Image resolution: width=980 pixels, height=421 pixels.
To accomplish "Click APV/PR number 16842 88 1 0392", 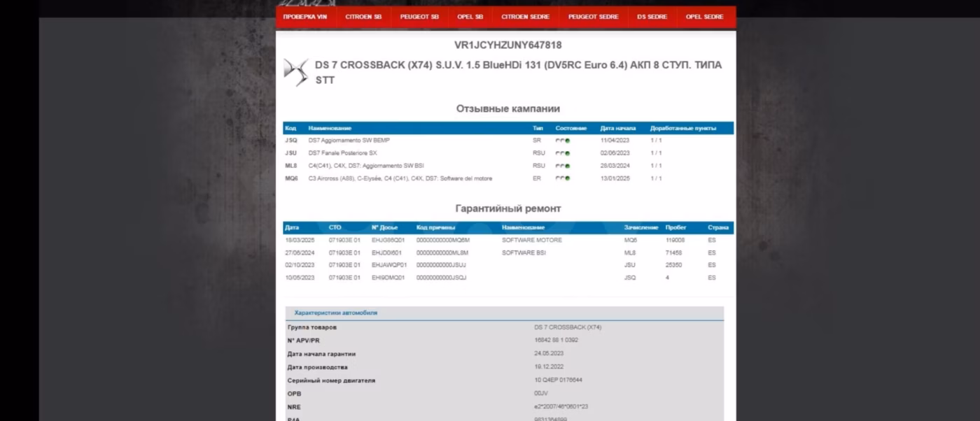I will pos(556,341).
